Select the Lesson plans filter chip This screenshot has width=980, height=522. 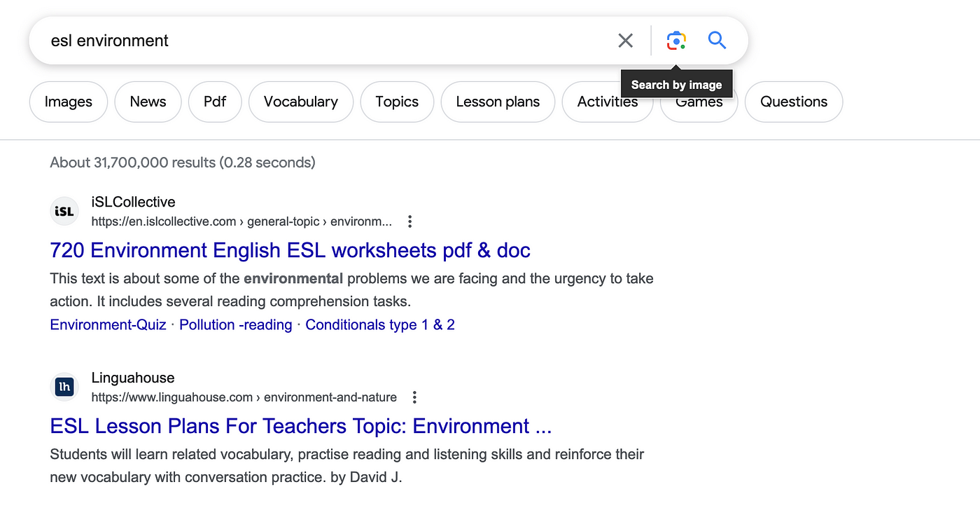(498, 102)
